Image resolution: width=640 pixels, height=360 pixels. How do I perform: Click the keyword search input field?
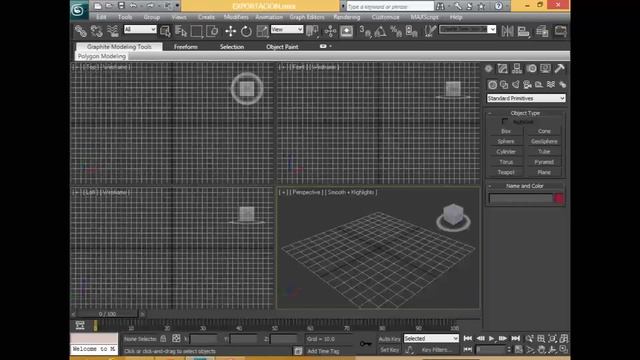[390, 7]
